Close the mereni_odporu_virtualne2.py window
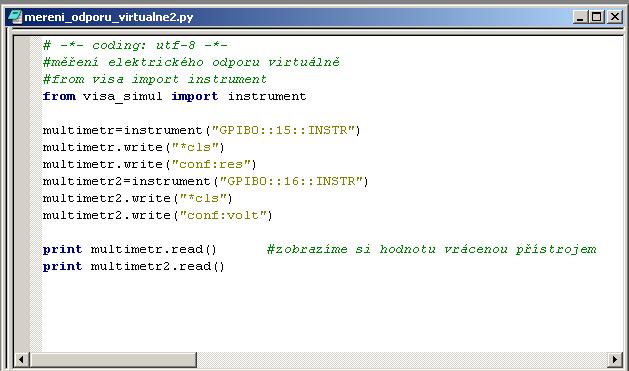Image resolution: width=629 pixels, height=371 pixels. 615,17
